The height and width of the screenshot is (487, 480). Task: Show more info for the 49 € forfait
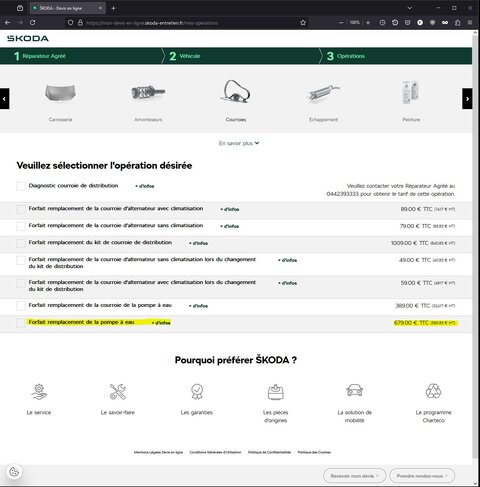click(x=287, y=260)
